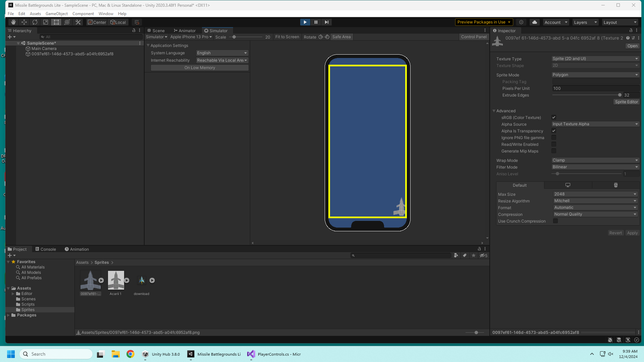Image resolution: width=644 pixels, height=362 pixels.
Task: Enable the Read/Write Enabled checkbox
Action: [554, 144]
